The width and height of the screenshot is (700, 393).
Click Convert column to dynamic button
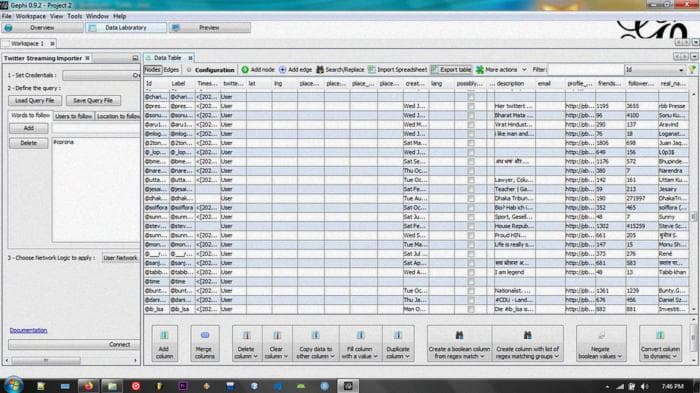coord(660,343)
